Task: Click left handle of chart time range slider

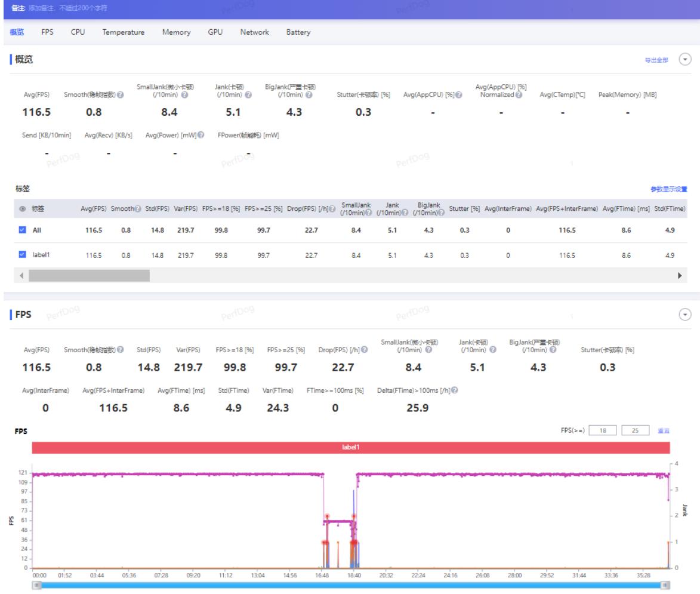Action: [x=37, y=586]
